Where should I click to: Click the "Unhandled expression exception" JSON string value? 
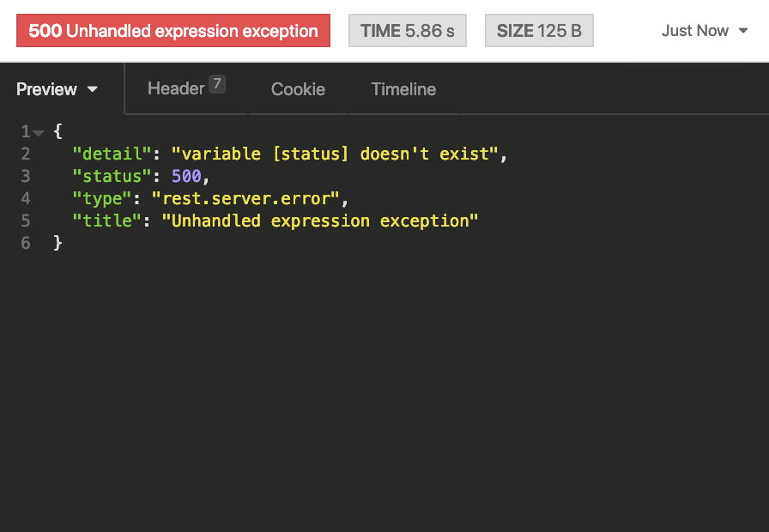(319, 221)
